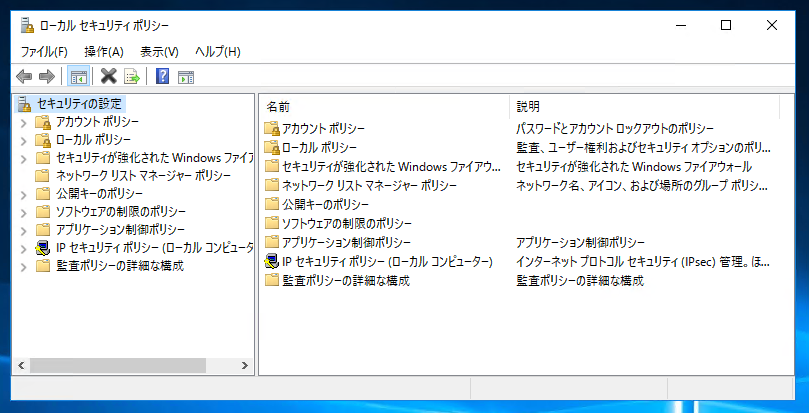This screenshot has height=413, width=809.
Task: Open Help with the question mark icon
Action: click(x=162, y=77)
